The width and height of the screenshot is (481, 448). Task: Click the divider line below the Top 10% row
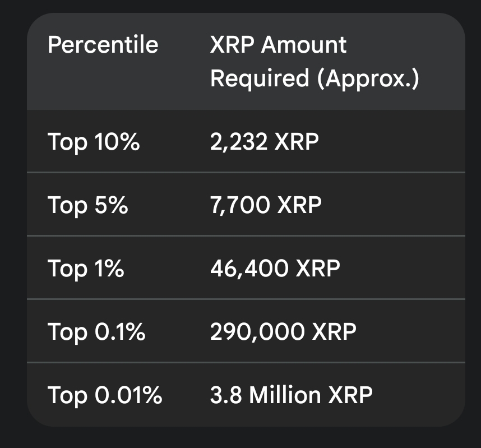pos(246,173)
